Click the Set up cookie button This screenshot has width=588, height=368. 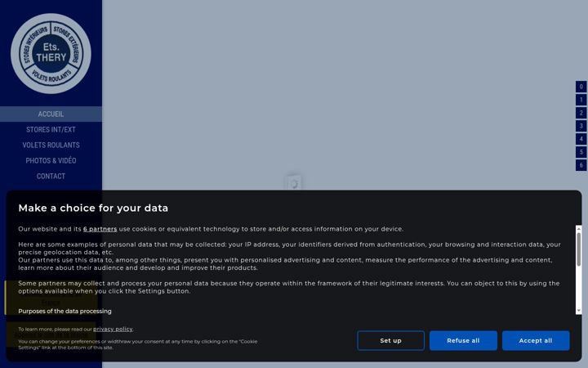click(390, 340)
